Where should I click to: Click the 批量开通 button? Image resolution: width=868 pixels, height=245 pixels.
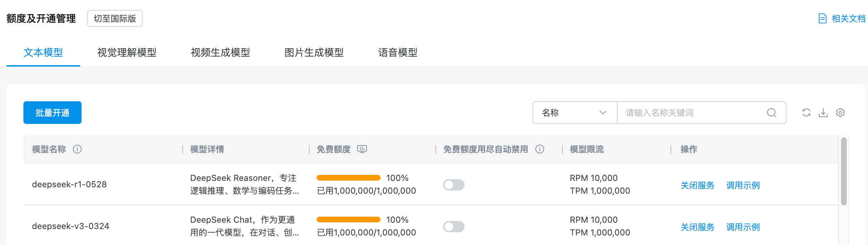pyautogui.click(x=52, y=113)
